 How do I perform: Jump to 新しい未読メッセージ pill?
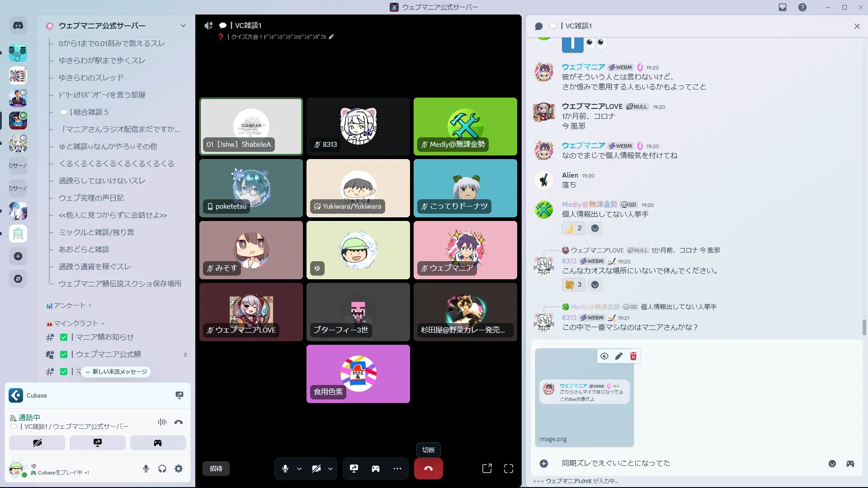coord(116,371)
